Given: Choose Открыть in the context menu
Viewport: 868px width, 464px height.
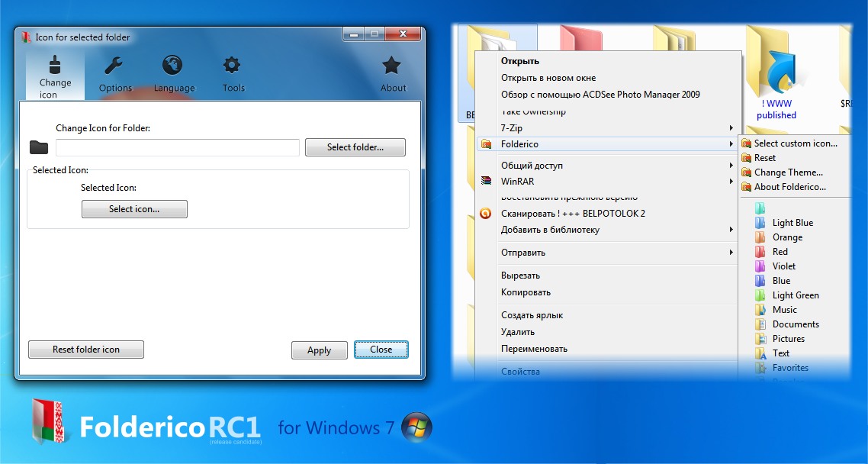Looking at the screenshot, I should pyautogui.click(x=609, y=61).
